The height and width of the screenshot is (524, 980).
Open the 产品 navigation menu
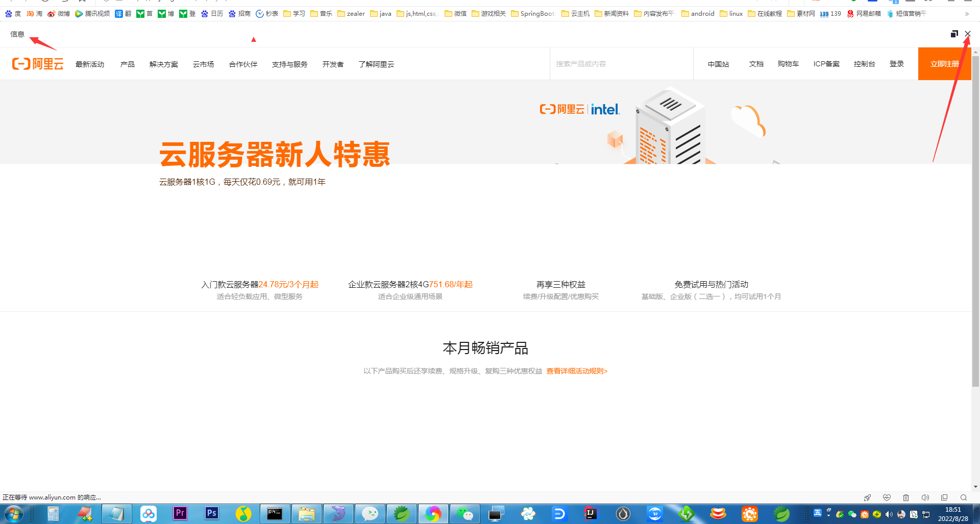[x=128, y=64]
